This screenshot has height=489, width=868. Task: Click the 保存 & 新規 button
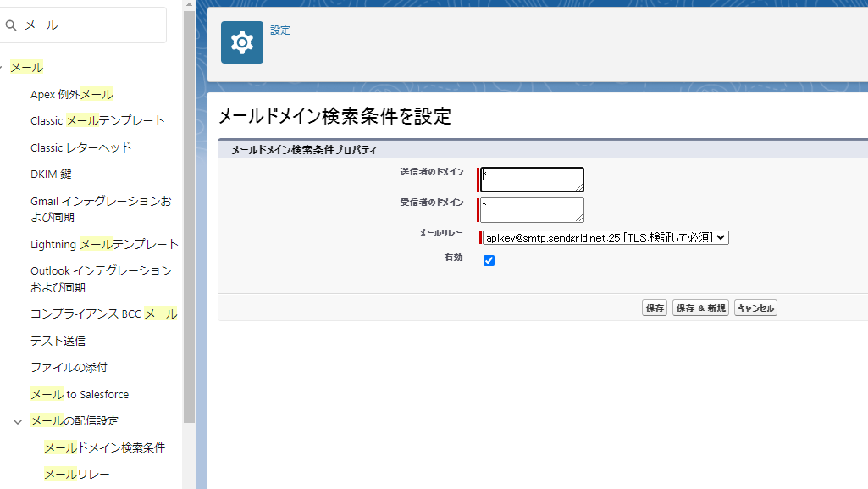tap(700, 308)
